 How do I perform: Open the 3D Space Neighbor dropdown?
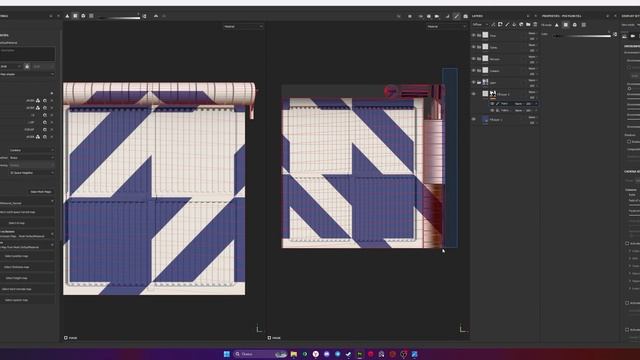click(31, 173)
